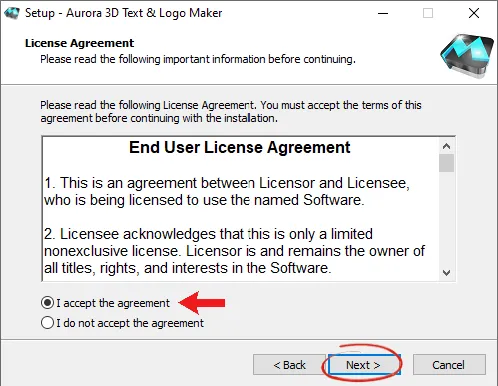The height and width of the screenshot is (386, 498).
Task: Click the "End User License Agreement" heading
Action: click(239, 147)
